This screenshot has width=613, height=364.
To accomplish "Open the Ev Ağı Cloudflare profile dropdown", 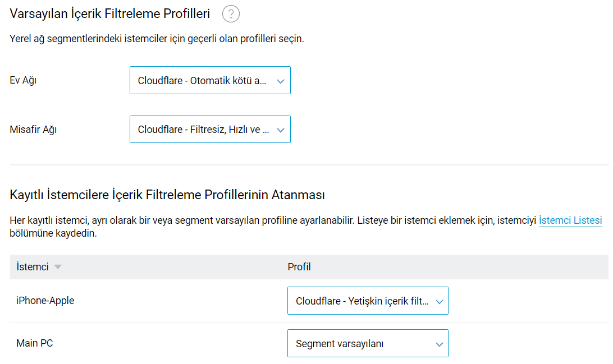I will click(202, 81).
